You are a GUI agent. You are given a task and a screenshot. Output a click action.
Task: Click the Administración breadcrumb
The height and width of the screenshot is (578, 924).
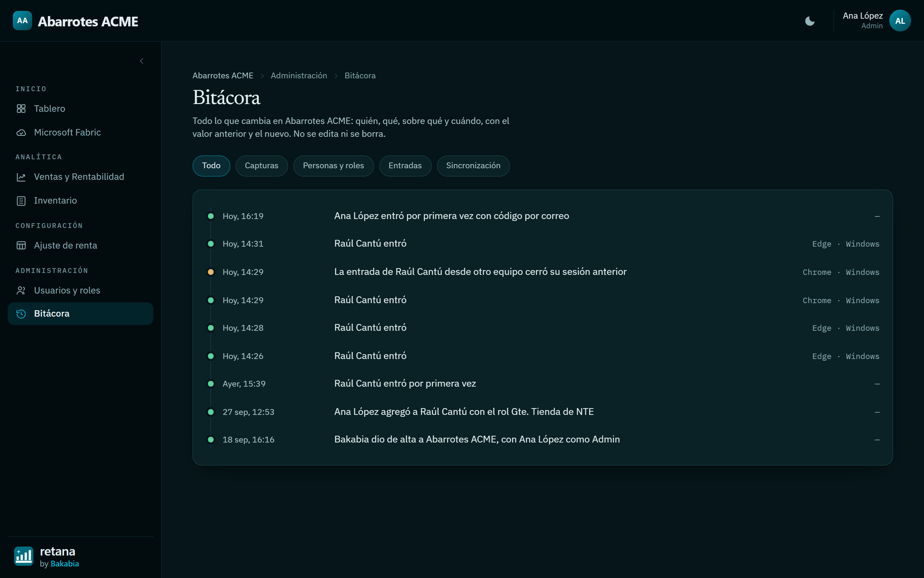(299, 76)
